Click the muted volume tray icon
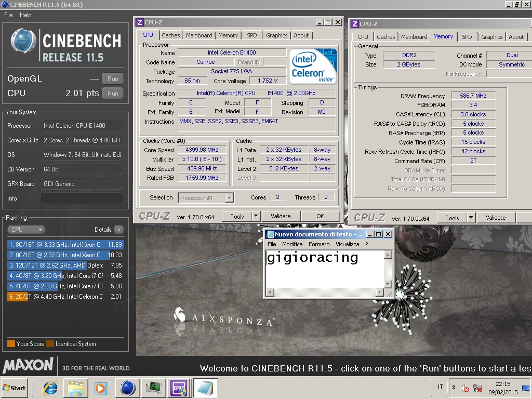This screenshot has height=399, width=532. coord(464,388)
